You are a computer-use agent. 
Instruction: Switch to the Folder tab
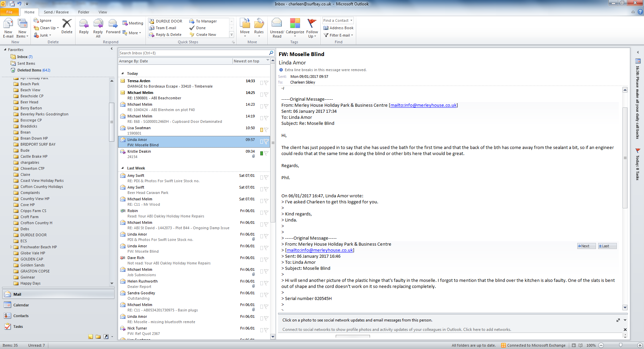(x=84, y=12)
